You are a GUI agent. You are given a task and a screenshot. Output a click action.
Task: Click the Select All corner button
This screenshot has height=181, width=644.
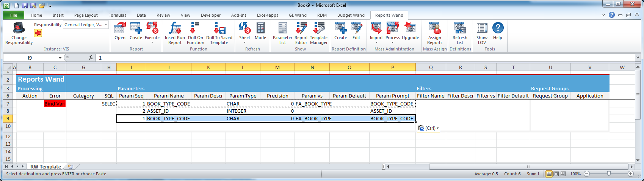point(8,67)
